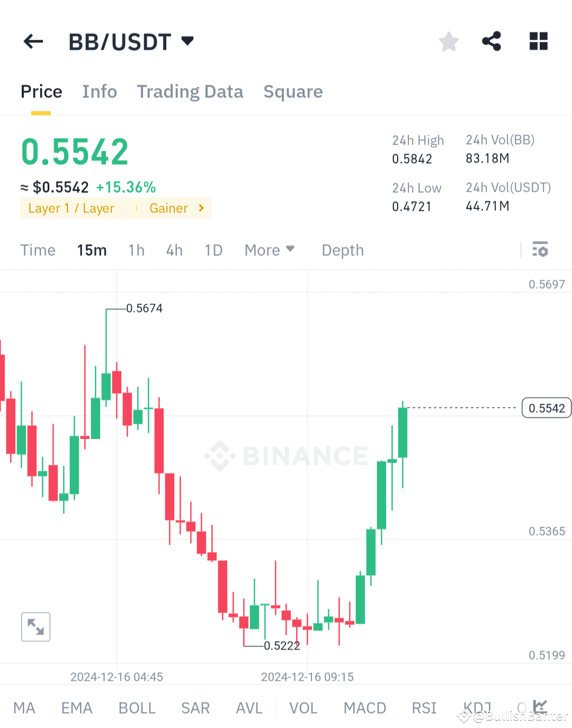Open chart display settings icon beside Depth

[x=540, y=250]
